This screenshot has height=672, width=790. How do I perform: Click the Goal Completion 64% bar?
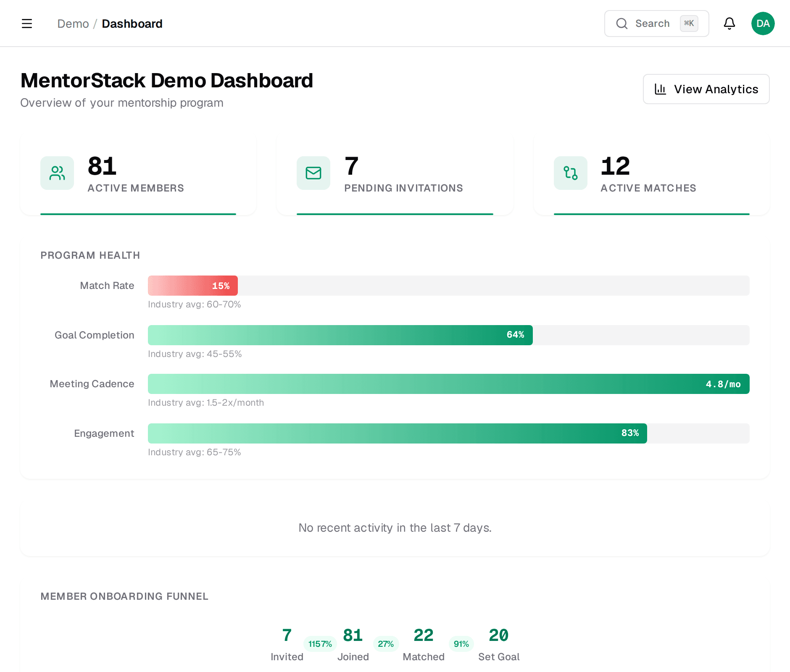coord(340,335)
